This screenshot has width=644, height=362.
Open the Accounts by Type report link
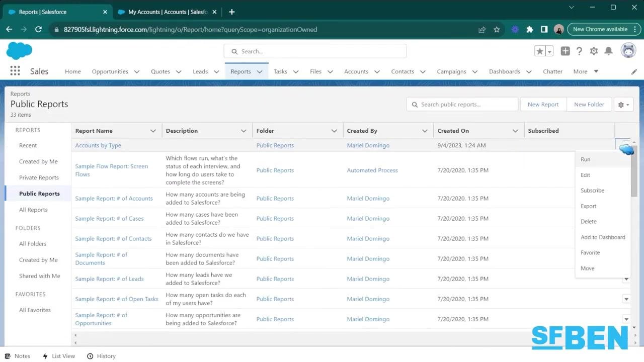(x=98, y=145)
